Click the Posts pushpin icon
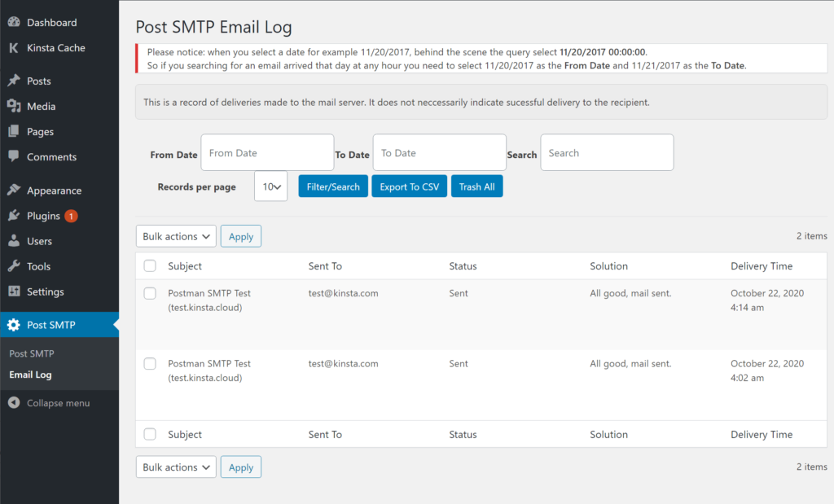Screen dimensions: 834x504 click(x=15, y=80)
